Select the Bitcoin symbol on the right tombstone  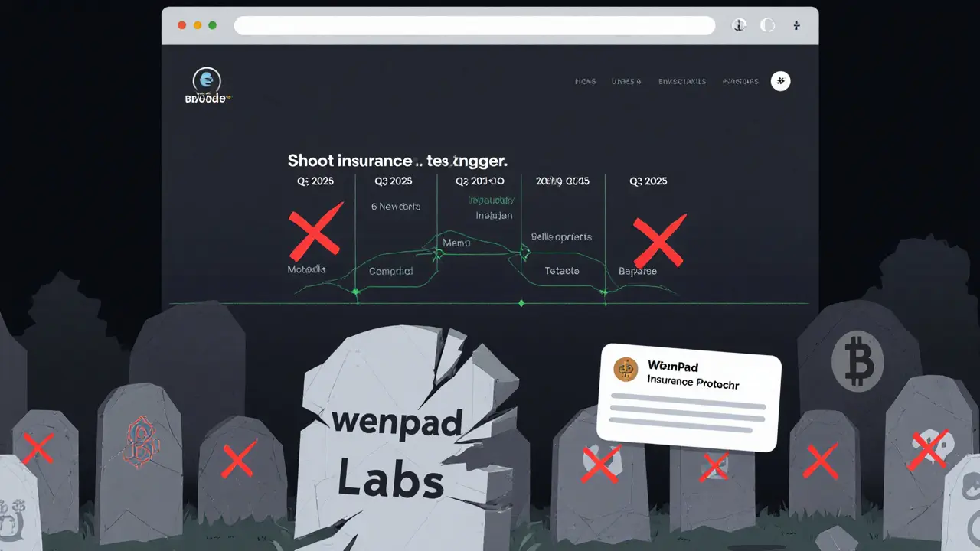857,361
